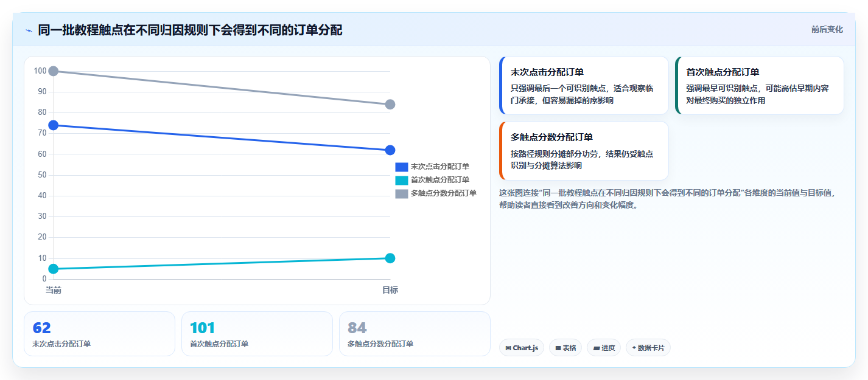Screen dimensions: 868x380
Task: Click the Chart.js tag chip
Action: (522, 348)
